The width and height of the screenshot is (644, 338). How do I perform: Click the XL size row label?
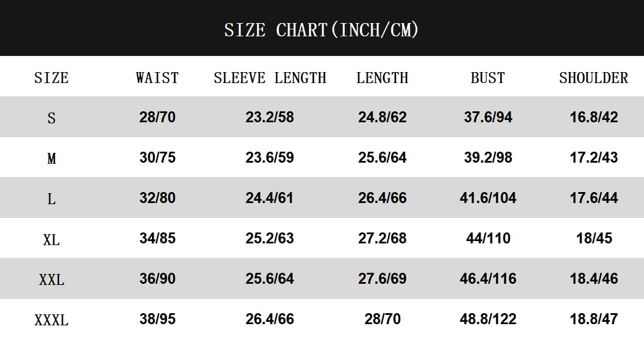51,239
